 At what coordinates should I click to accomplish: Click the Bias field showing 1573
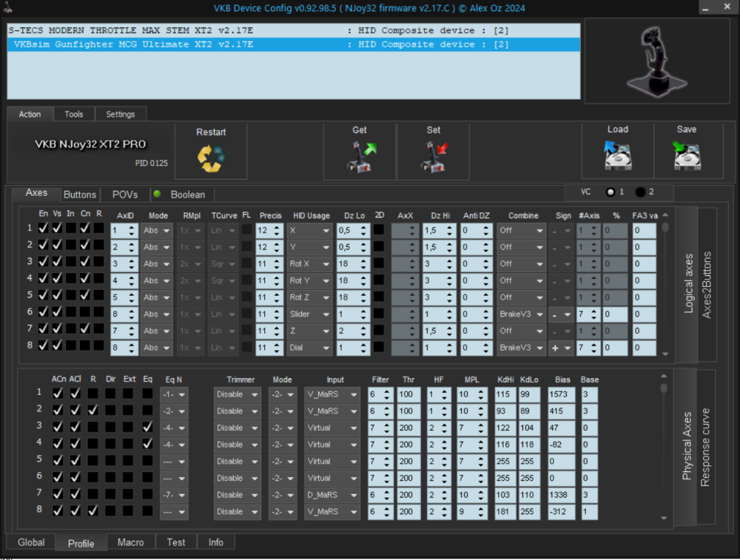[562, 394]
